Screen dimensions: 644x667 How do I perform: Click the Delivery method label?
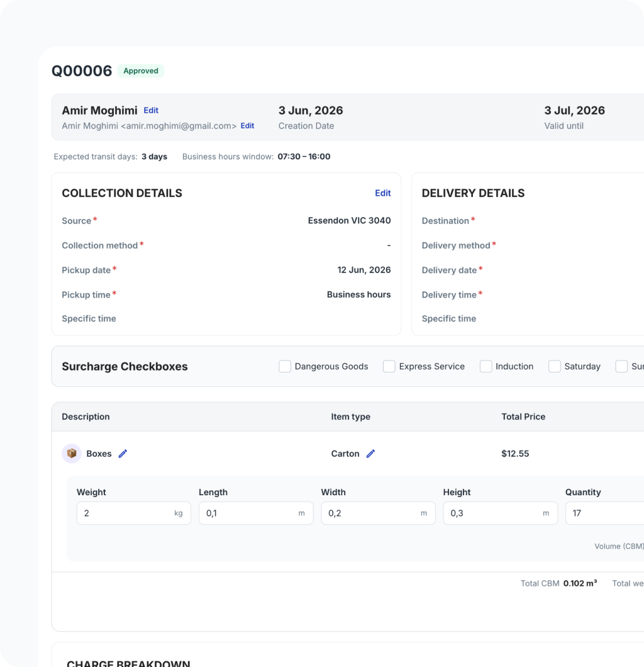pyautogui.click(x=456, y=245)
